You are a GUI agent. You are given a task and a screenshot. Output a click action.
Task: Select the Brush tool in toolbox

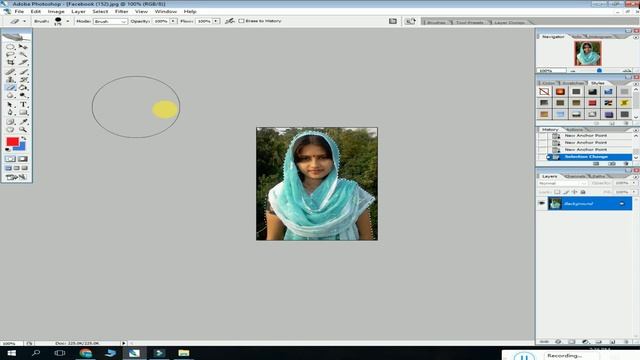point(23,71)
